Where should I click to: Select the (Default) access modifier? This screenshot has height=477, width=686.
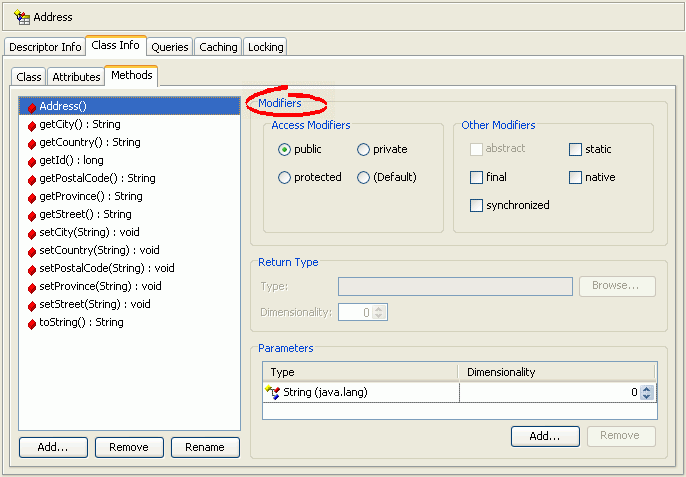click(363, 178)
